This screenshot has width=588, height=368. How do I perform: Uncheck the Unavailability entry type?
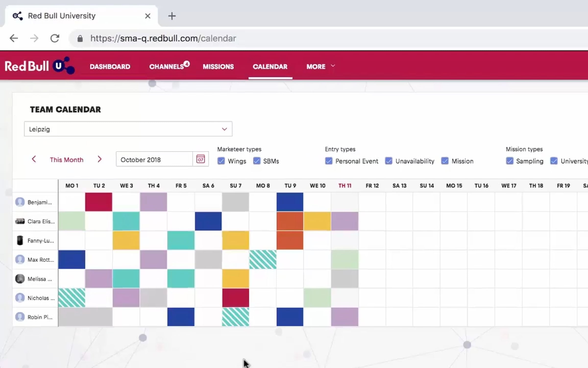tap(389, 161)
